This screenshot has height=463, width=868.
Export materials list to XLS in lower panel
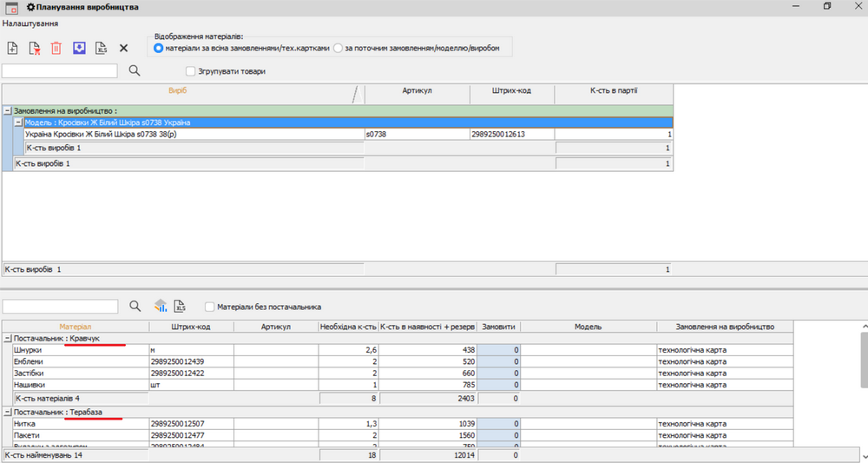(181, 306)
